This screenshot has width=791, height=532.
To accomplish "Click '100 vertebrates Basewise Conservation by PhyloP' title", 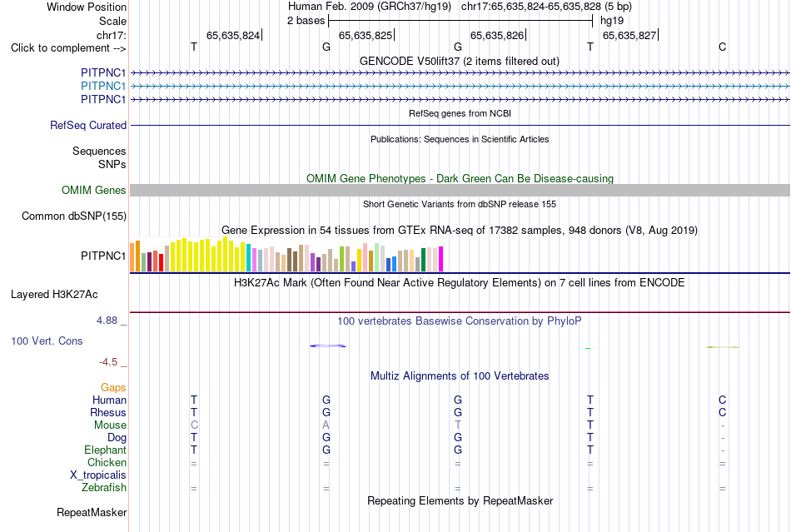I will click(x=459, y=321).
